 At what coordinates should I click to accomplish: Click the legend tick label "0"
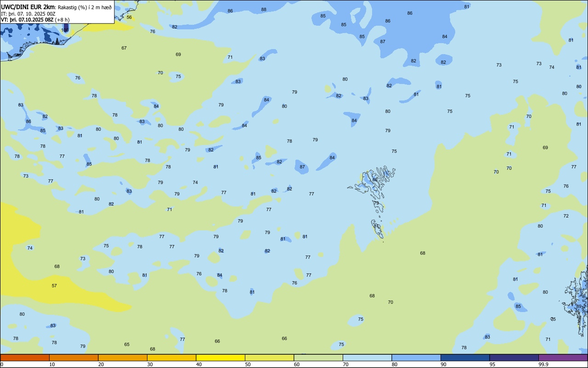(x=2, y=364)
